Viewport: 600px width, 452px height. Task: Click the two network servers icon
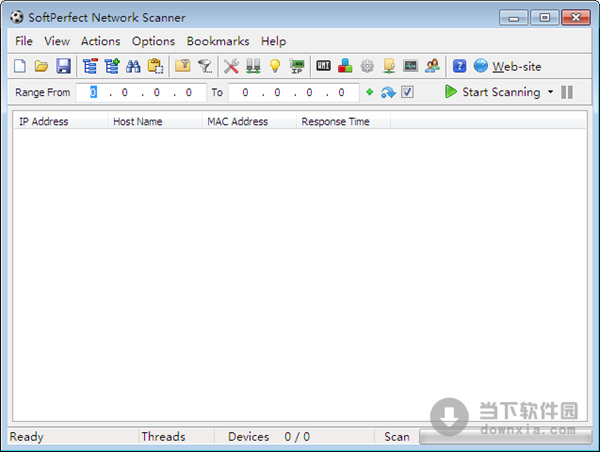[253, 66]
